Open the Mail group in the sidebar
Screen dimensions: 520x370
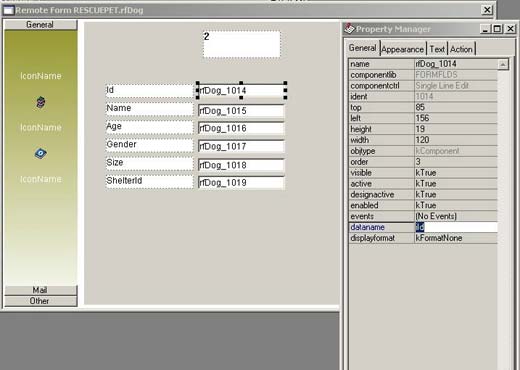tap(40, 290)
